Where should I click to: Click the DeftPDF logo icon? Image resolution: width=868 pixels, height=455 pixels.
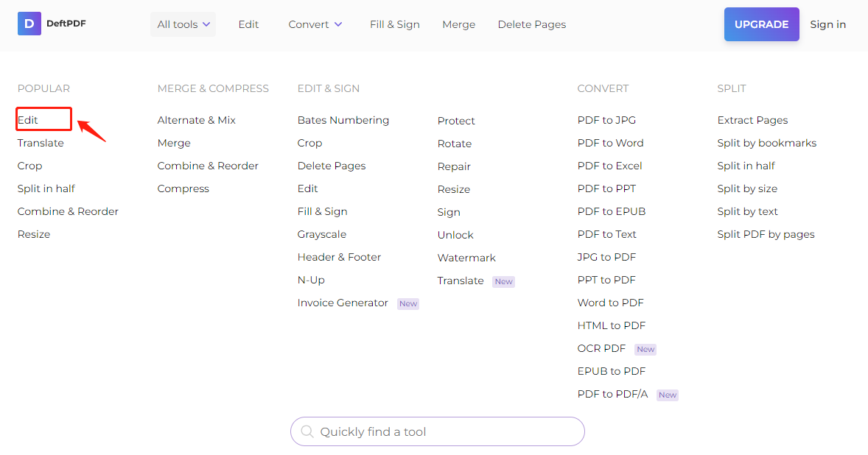29,24
